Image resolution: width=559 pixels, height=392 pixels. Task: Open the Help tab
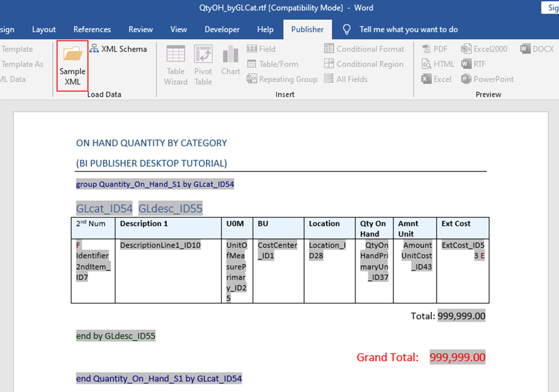point(265,30)
